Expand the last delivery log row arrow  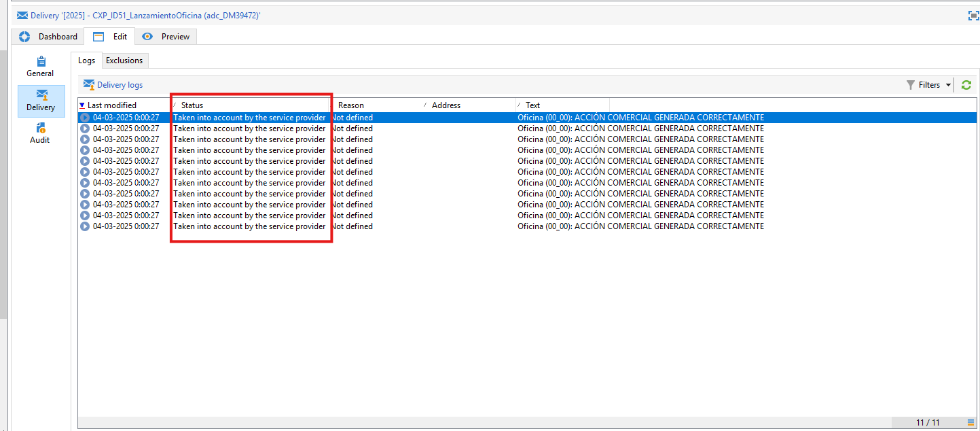tap(84, 226)
